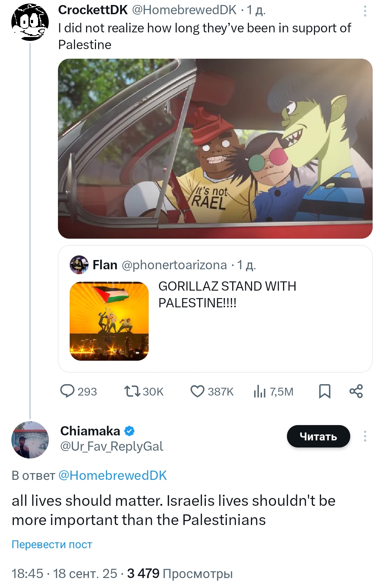
Task: Expand the Gorillaz car image
Action: tap(215, 148)
